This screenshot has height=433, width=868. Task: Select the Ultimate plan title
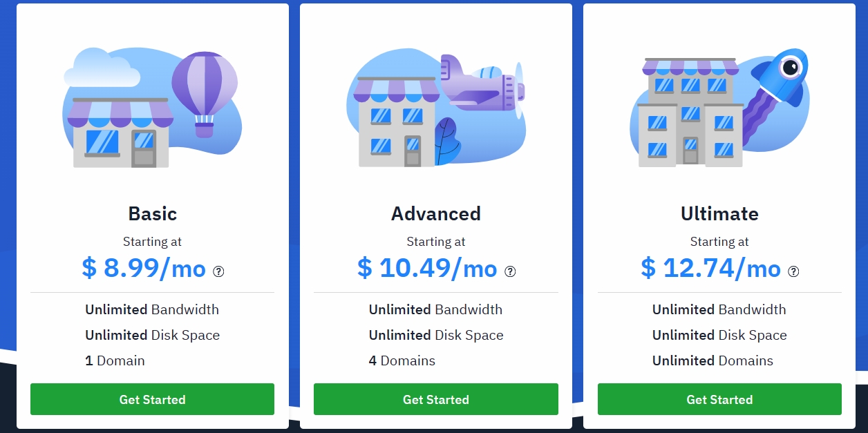pos(719,213)
